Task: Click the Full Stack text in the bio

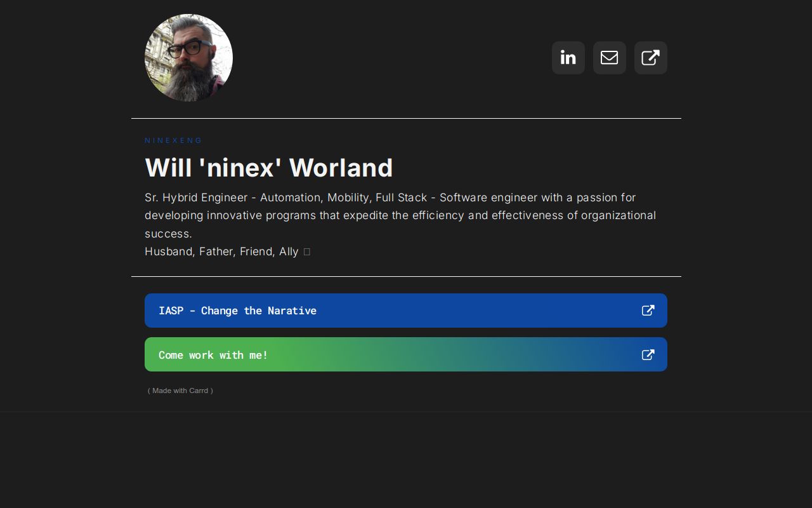Action: point(401,197)
